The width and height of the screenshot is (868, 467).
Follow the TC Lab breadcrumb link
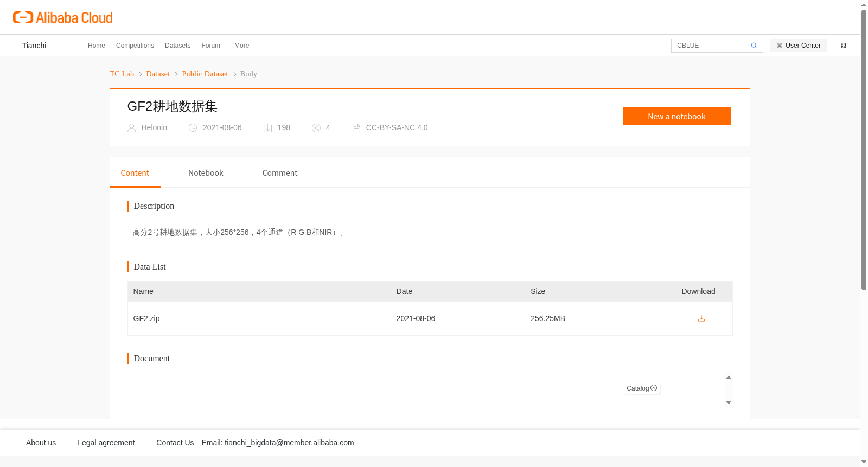(122, 74)
